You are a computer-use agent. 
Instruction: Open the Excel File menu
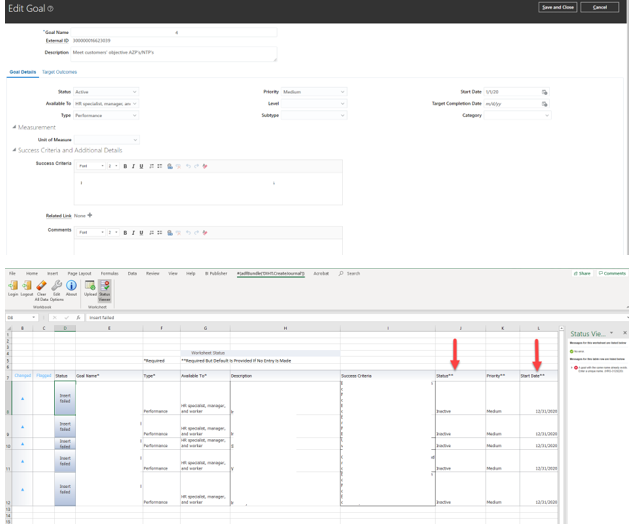pyautogui.click(x=12, y=273)
